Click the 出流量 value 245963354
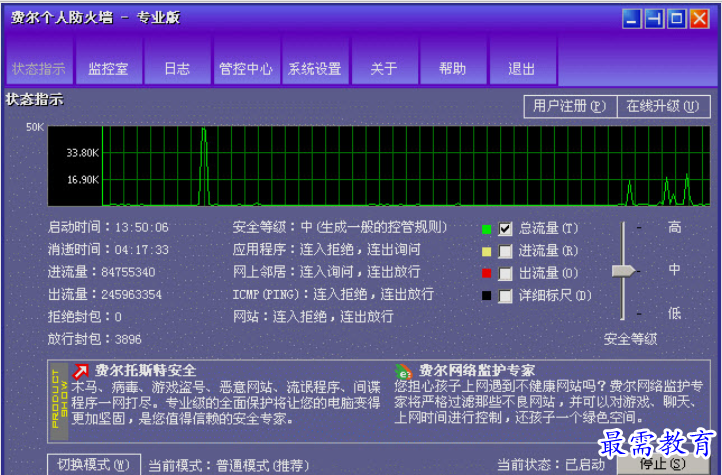722x475 pixels. (x=131, y=295)
